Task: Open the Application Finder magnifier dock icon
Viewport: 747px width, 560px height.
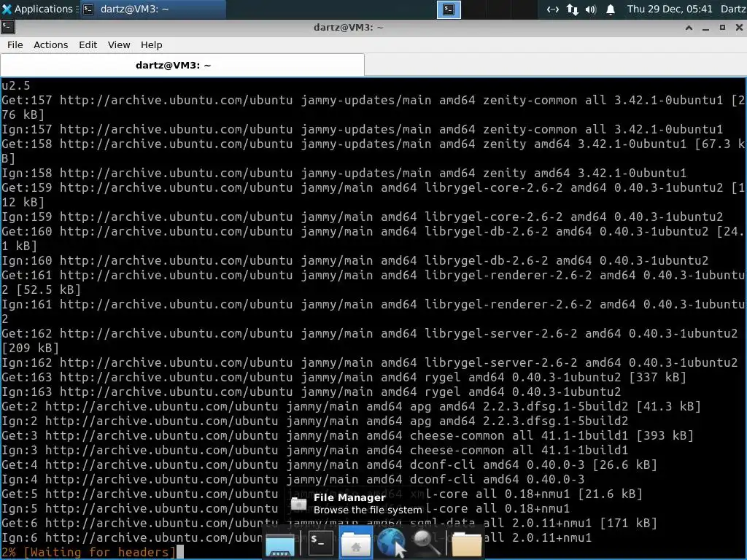Action: tap(426, 544)
